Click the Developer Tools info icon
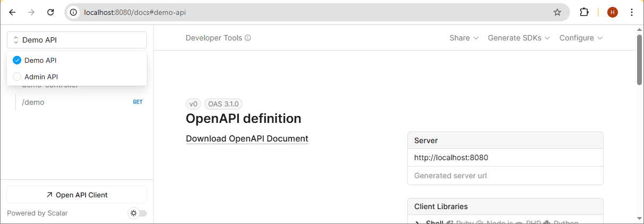The width and height of the screenshot is (644, 224). click(x=248, y=38)
